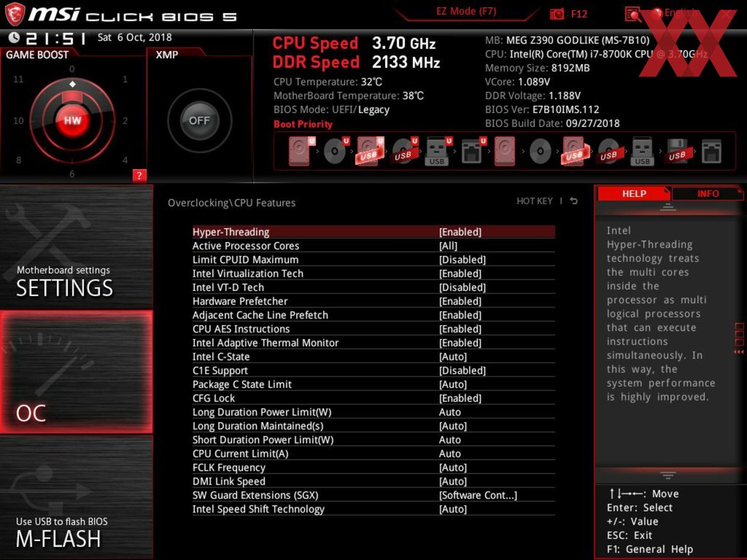Select the UEFI hard disk boot device icon

pos(301,151)
